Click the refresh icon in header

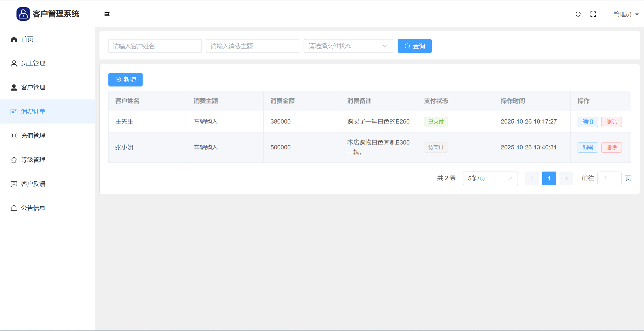pos(578,14)
